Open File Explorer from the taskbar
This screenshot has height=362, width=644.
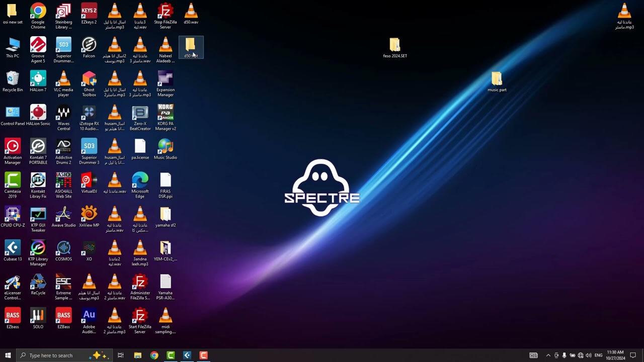[138, 355]
